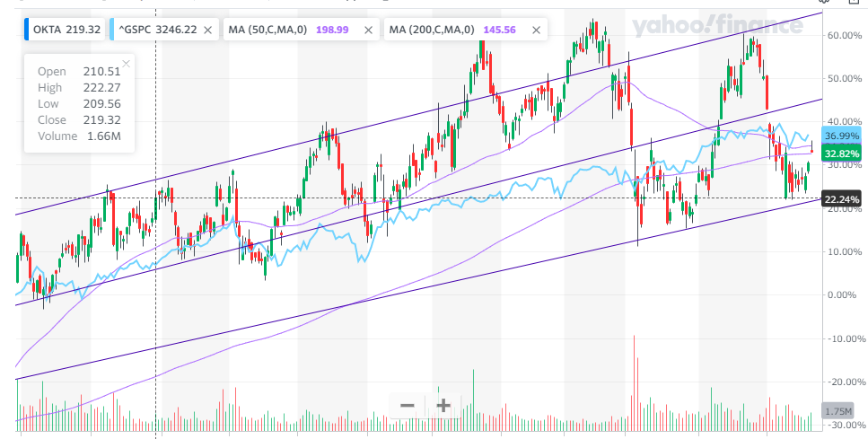Click the 36.99% blue price tag
Image resolution: width=868 pixels, height=439 pixels.
click(x=841, y=136)
